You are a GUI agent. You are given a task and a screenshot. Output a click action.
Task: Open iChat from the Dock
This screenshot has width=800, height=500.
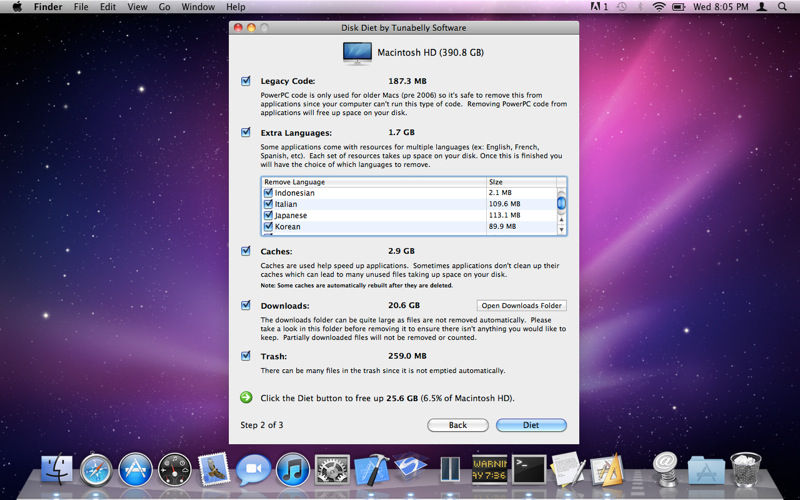253,469
